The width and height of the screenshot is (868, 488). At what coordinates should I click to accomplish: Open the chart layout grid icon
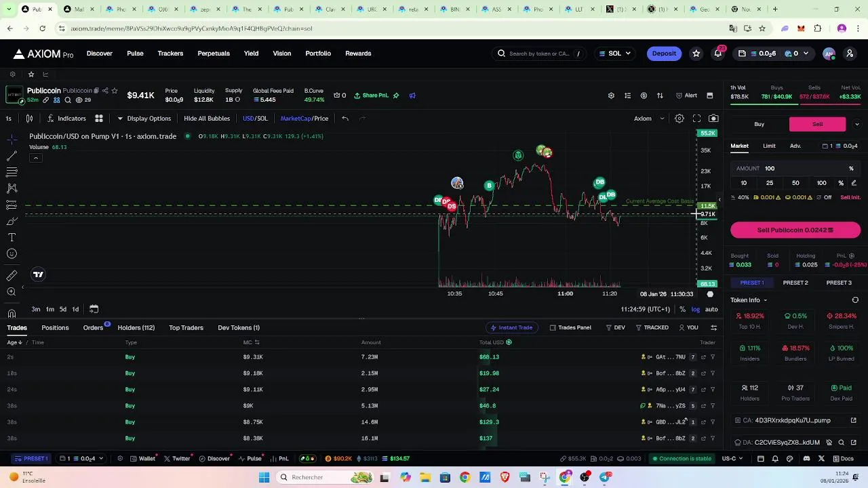click(x=99, y=119)
